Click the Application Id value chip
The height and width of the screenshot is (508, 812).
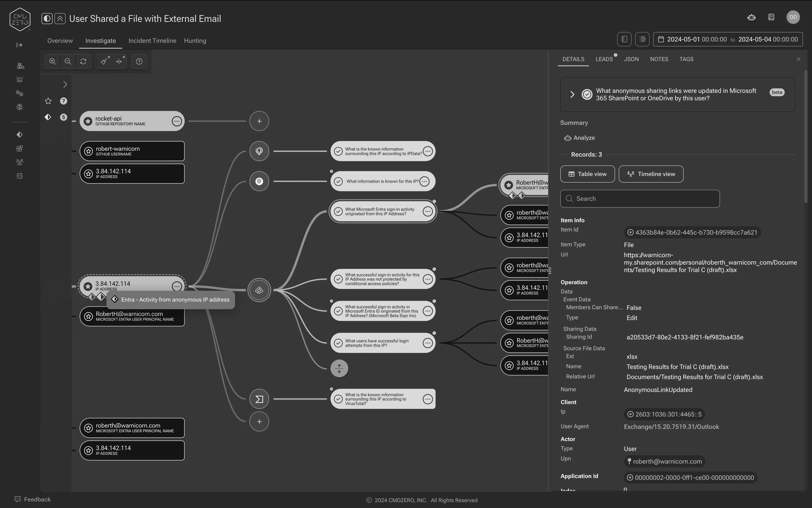click(691, 478)
